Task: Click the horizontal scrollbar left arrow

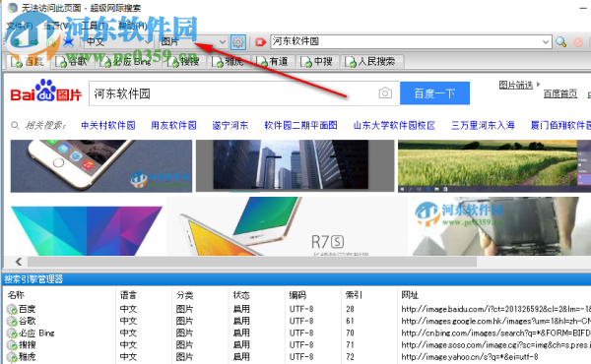Action: (x=19, y=262)
